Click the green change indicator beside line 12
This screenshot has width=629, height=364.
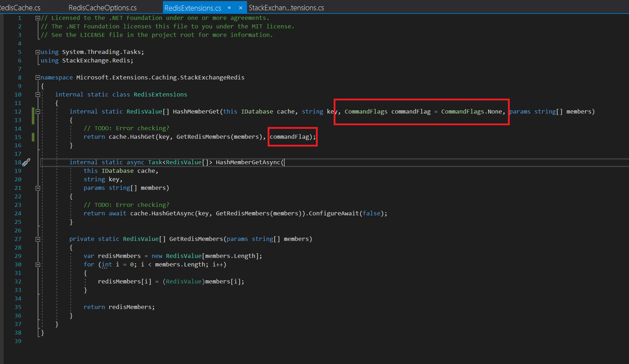pyautogui.click(x=33, y=111)
